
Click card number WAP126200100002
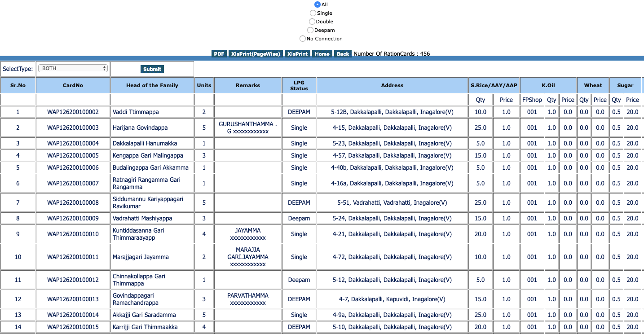pos(73,112)
